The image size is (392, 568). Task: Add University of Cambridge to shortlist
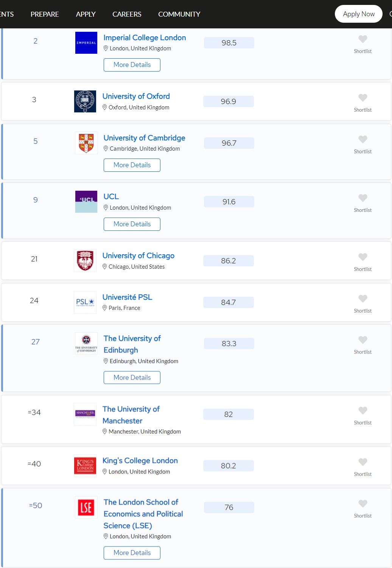pos(362,139)
